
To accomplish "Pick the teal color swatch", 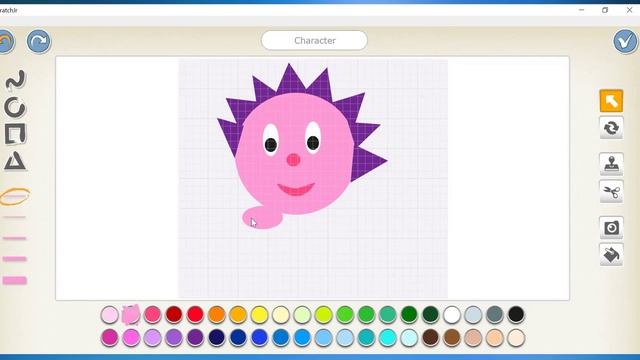I will point(366,338).
